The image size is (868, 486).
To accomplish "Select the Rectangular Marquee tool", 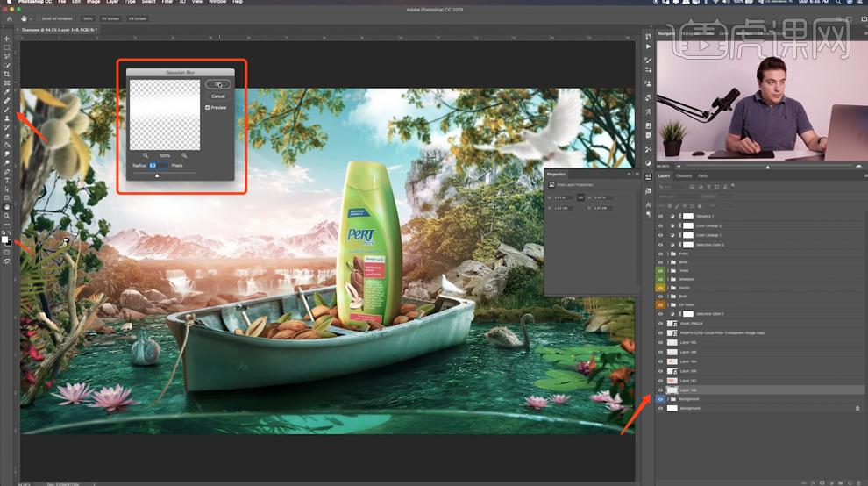I will pyautogui.click(x=7, y=47).
